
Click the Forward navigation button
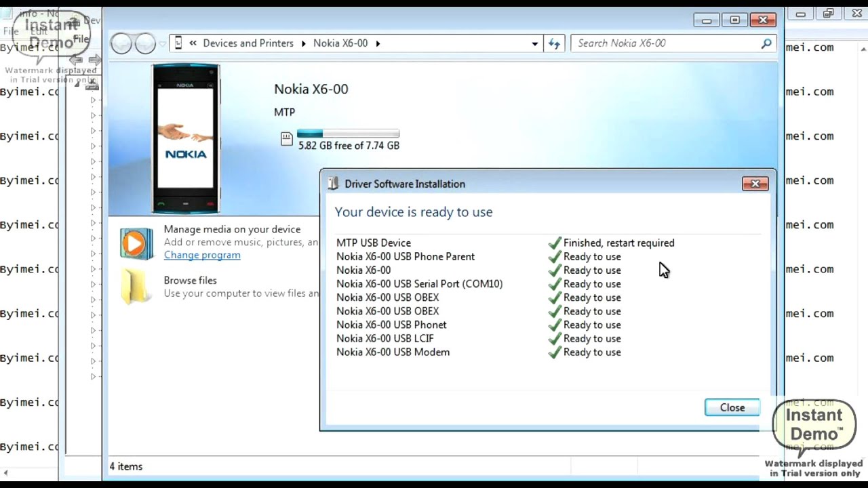(x=145, y=43)
